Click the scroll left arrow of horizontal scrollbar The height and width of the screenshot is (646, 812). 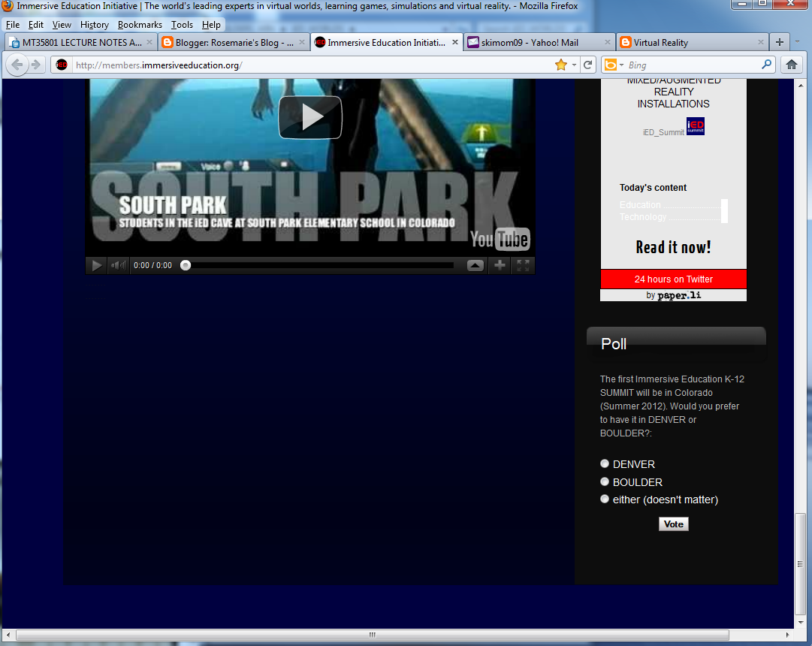pos(8,635)
